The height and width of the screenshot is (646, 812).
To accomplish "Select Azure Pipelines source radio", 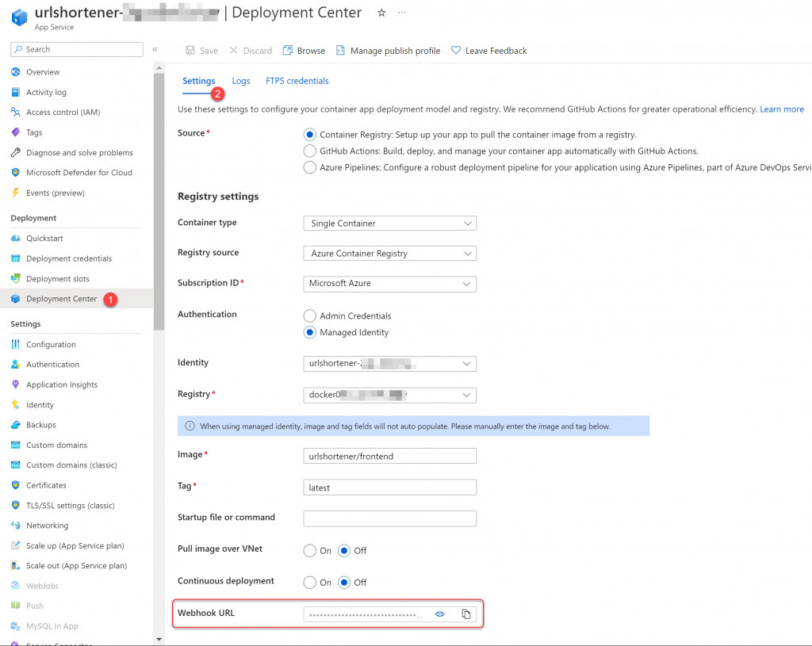I will [310, 168].
